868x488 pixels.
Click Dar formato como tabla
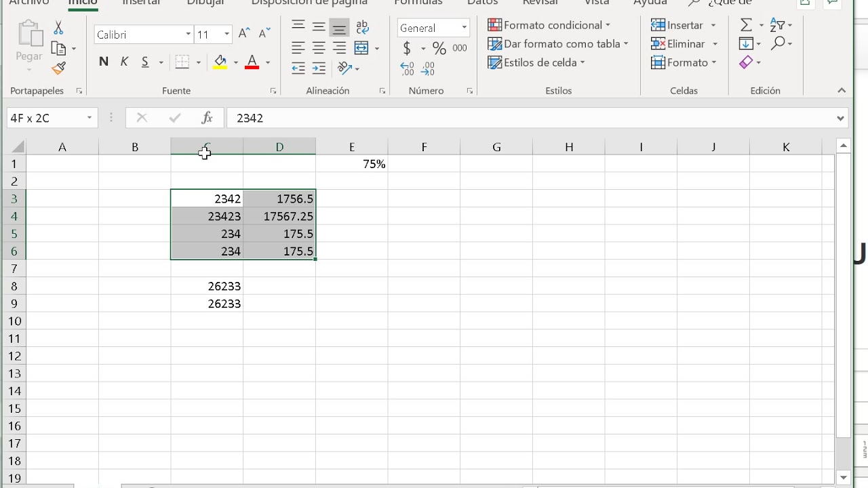point(558,43)
